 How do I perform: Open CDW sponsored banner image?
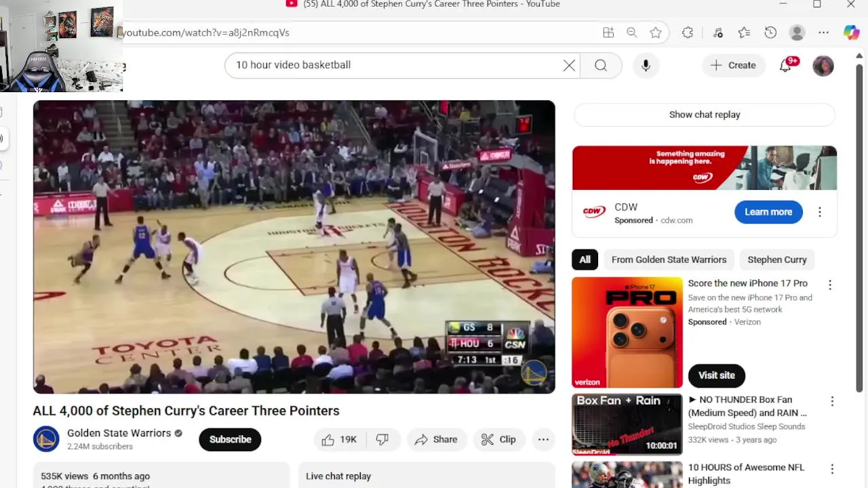click(x=705, y=168)
